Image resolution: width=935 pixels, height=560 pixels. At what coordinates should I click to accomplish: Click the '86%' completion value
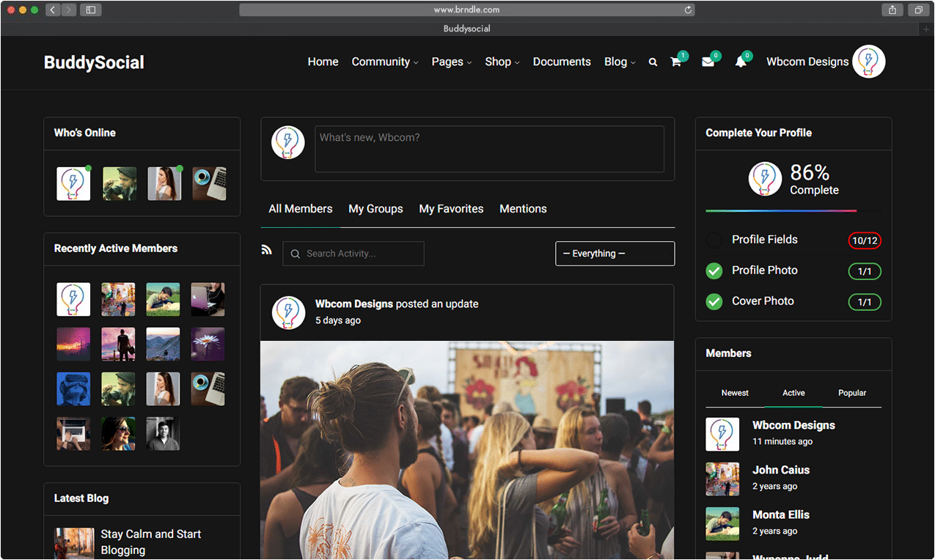pyautogui.click(x=810, y=172)
